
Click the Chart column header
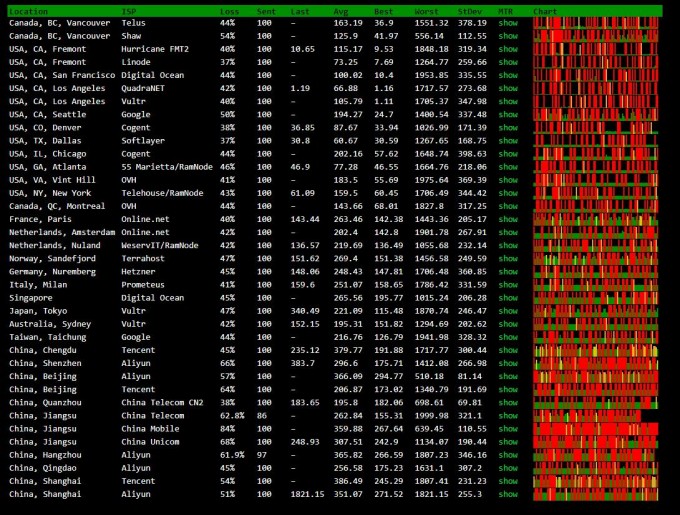pos(545,11)
